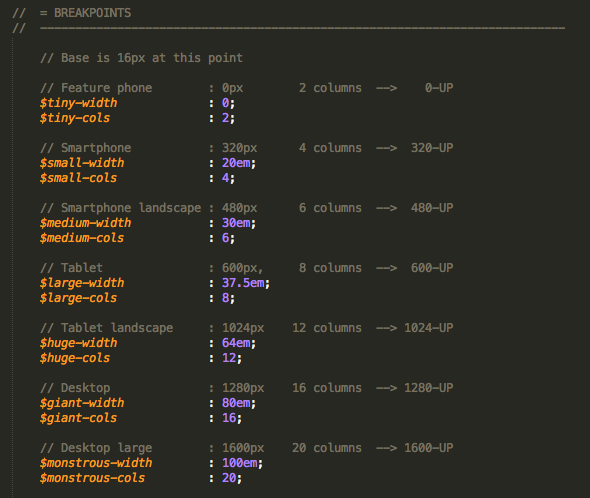Click the $medium-cols variable
Image resolution: width=590 pixels, height=498 pixels.
coord(82,238)
